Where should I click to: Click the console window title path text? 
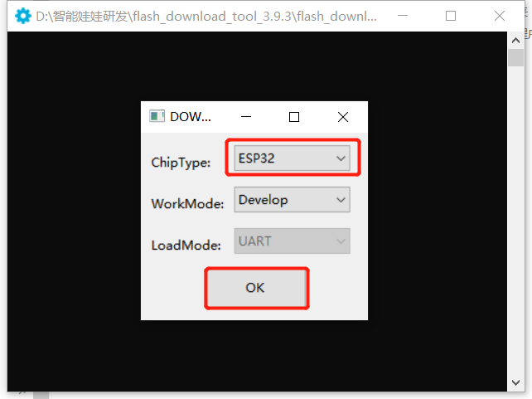pyautogui.click(x=206, y=17)
